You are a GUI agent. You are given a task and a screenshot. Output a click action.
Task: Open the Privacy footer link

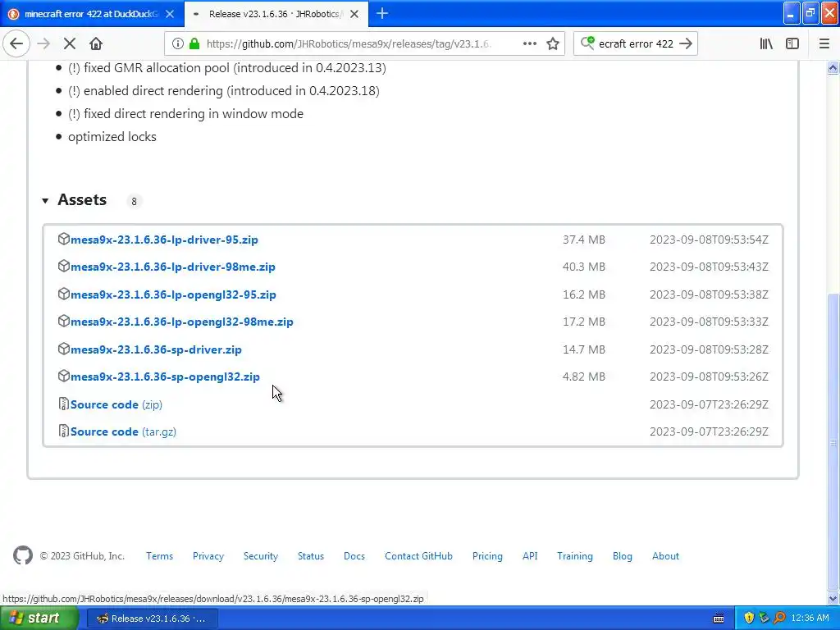click(x=208, y=556)
